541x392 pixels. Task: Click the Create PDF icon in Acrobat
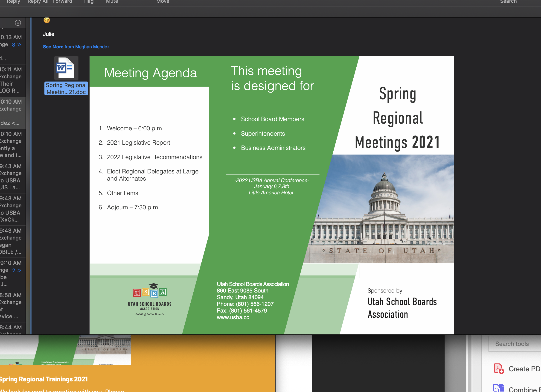(x=499, y=369)
